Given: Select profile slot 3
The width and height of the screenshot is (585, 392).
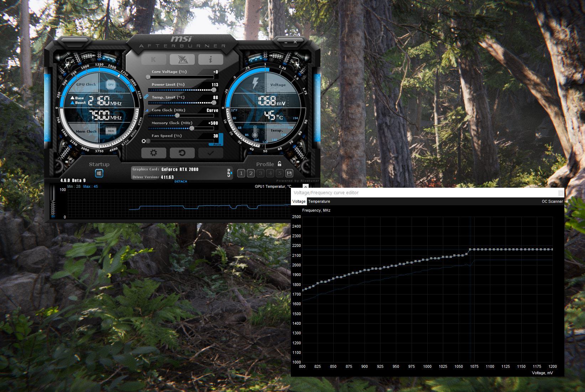Looking at the screenshot, I should [x=260, y=173].
